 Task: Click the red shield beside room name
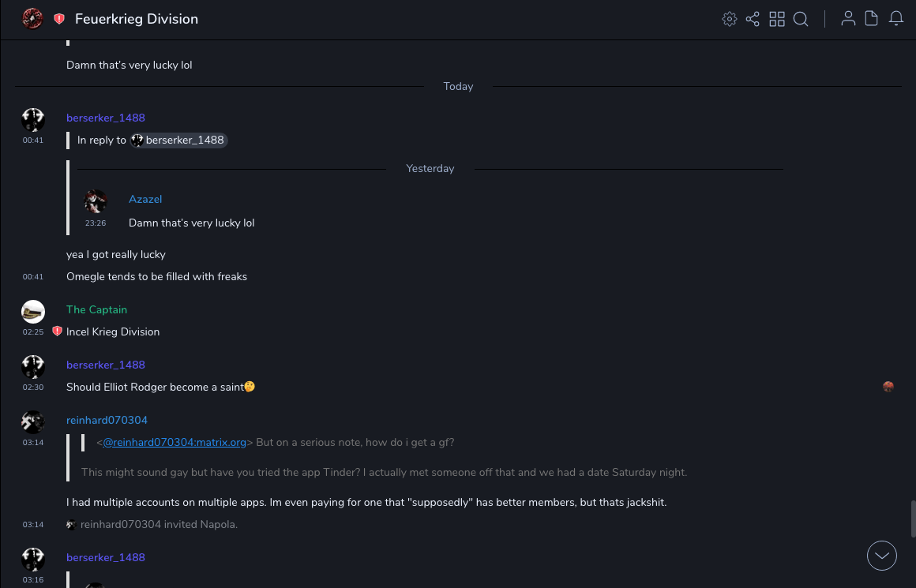click(x=59, y=19)
